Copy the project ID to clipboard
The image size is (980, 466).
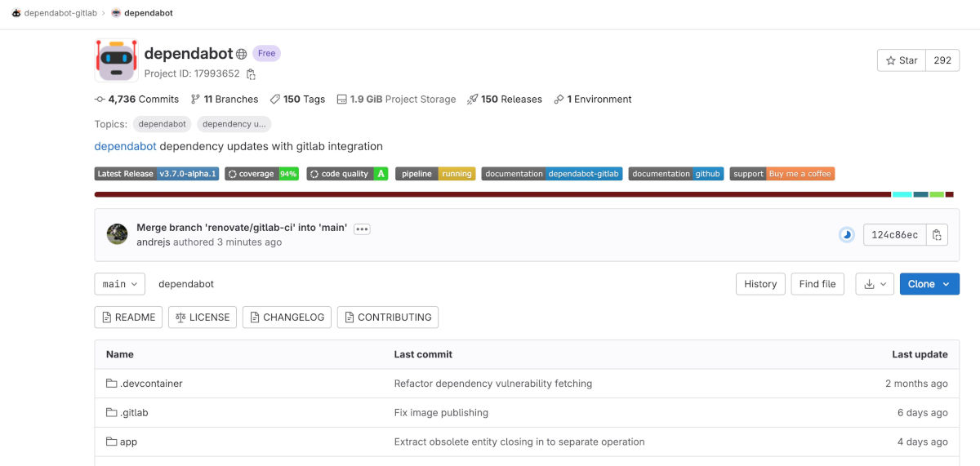click(x=251, y=74)
